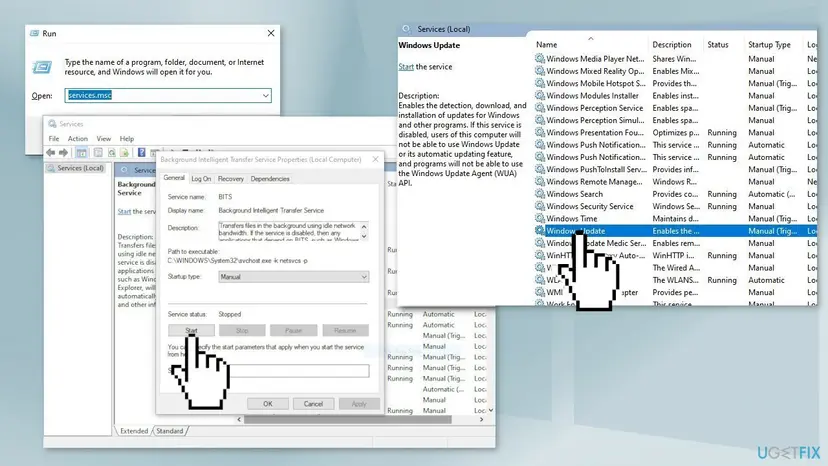The image size is (828, 466).
Task: Click the description box down scroll arrow
Action: click(364, 236)
